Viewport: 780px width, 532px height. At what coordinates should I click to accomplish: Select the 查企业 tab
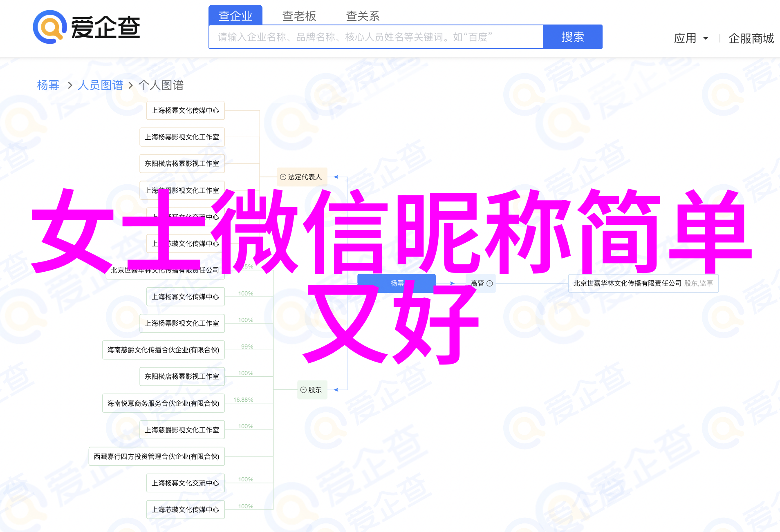coord(235,16)
